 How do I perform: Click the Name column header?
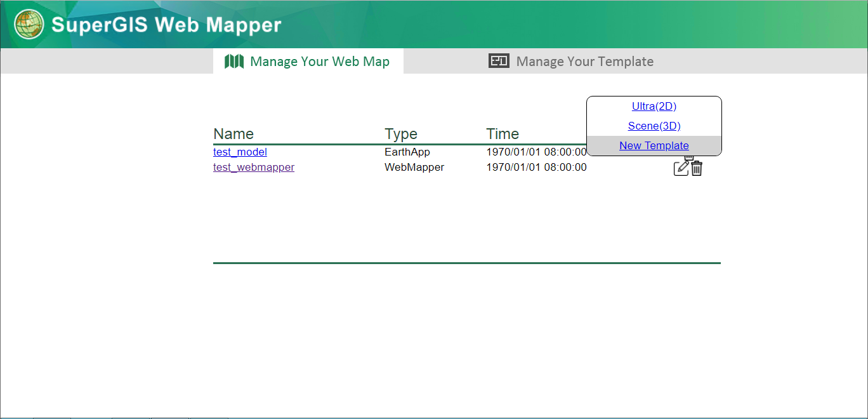coord(233,134)
